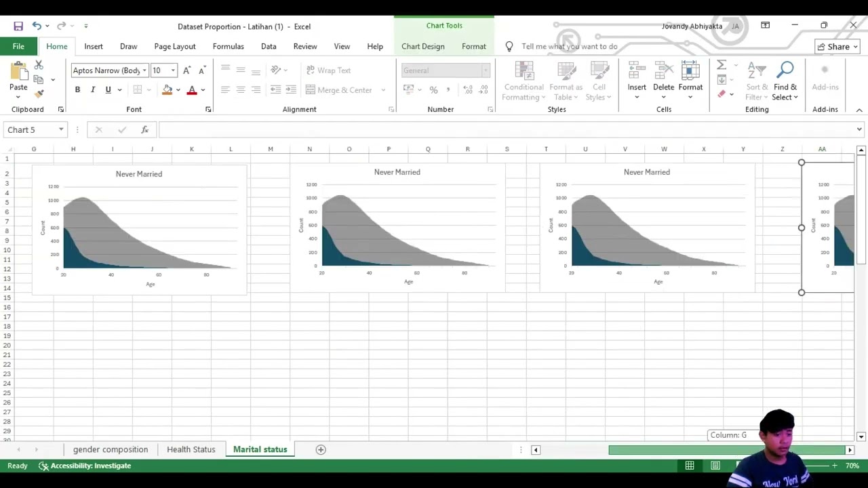
Task: Open the Ribbon Display Options icon
Action: coord(765,26)
